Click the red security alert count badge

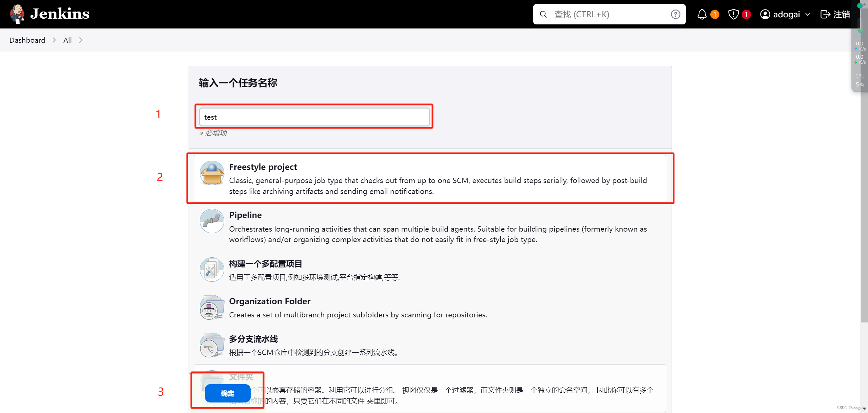coord(746,14)
